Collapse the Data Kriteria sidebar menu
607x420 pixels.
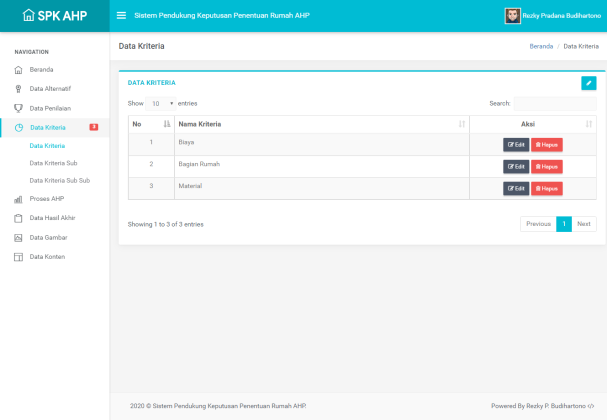[x=55, y=127]
